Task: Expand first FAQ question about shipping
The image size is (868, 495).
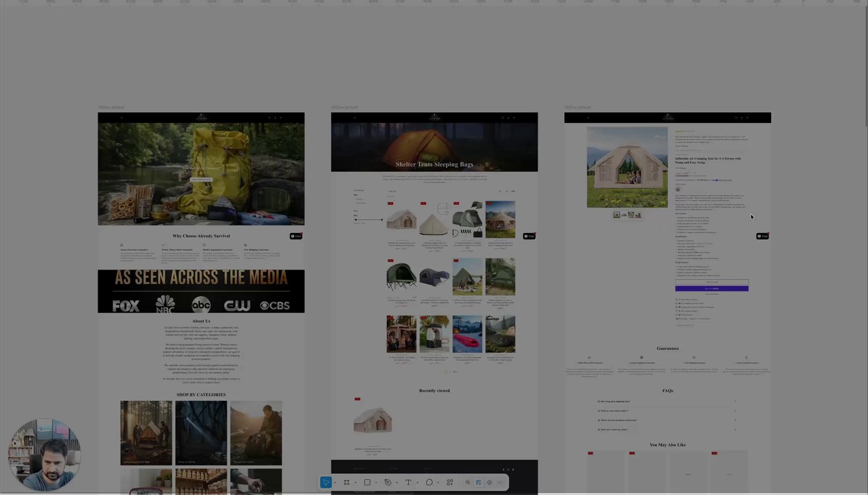Action: [x=667, y=401]
